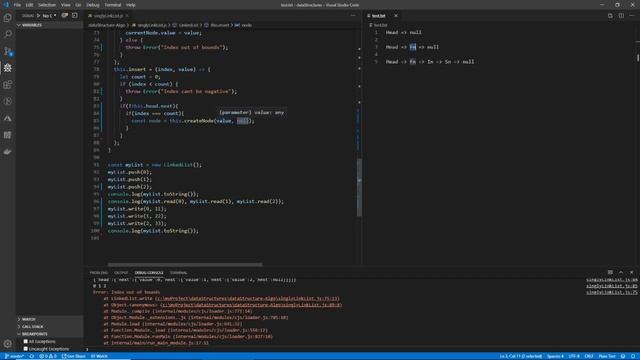The height and width of the screenshot is (360, 640).
Task: Click the code editor vertical scrollbar thumb
Action: [359, 187]
